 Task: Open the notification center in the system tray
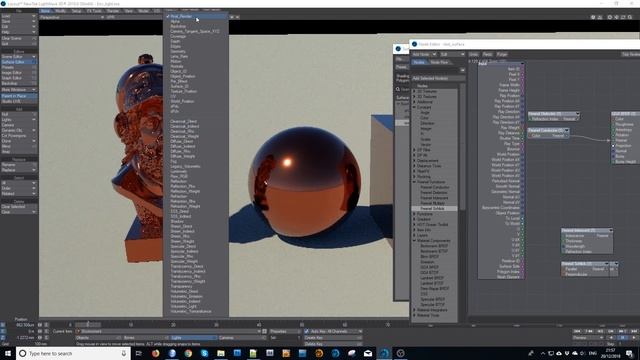(629, 353)
